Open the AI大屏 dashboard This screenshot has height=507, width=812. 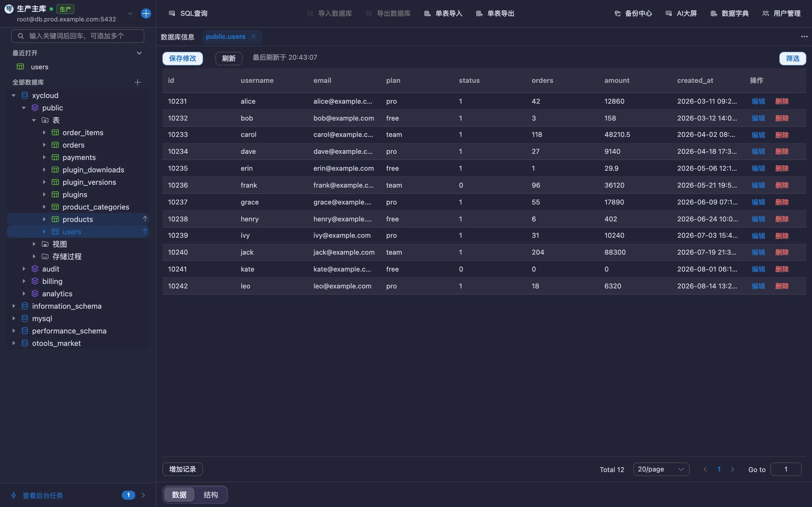(x=681, y=14)
